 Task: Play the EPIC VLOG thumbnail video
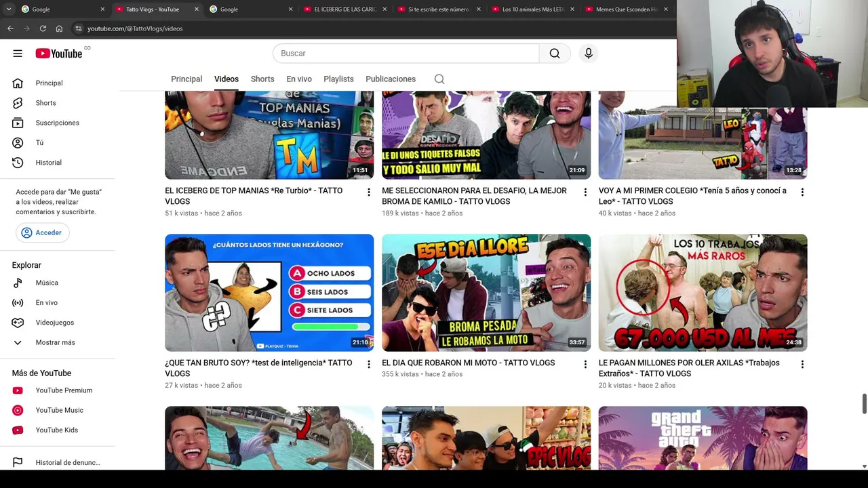pyautogui.click(x=486, y=438)
